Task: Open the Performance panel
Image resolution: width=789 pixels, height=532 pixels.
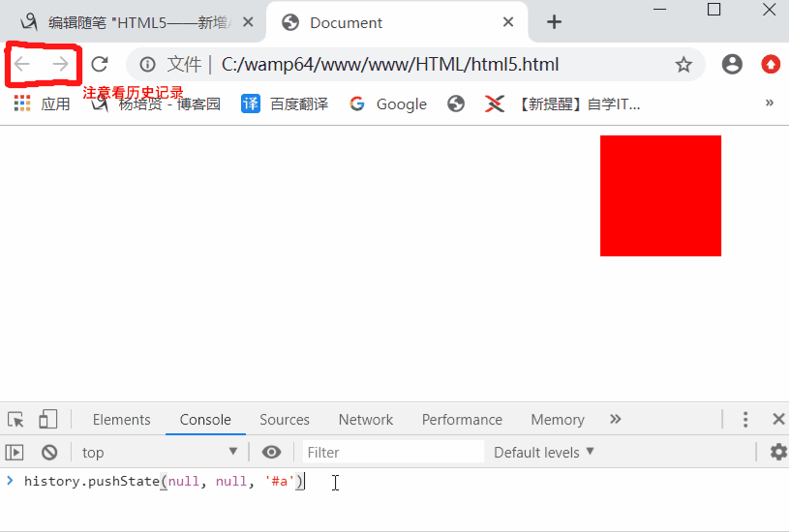Action: click(x=462, y=420)
